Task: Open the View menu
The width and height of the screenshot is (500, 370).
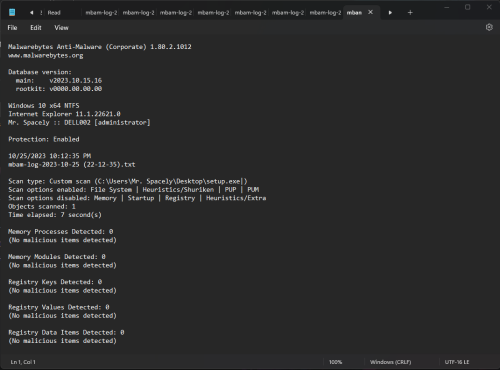Action: 61,28
